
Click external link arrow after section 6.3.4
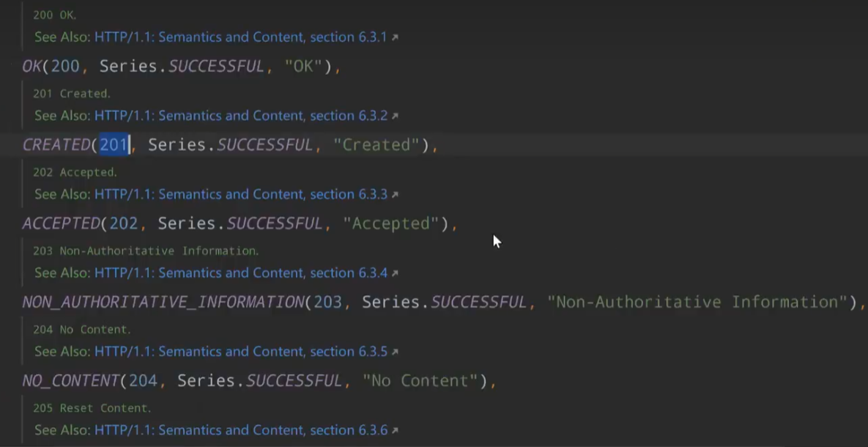(x=395, y=273)
